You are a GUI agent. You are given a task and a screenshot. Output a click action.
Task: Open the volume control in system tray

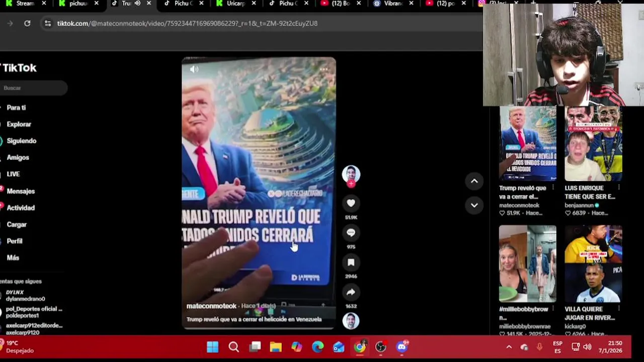(x=587, y=347)
